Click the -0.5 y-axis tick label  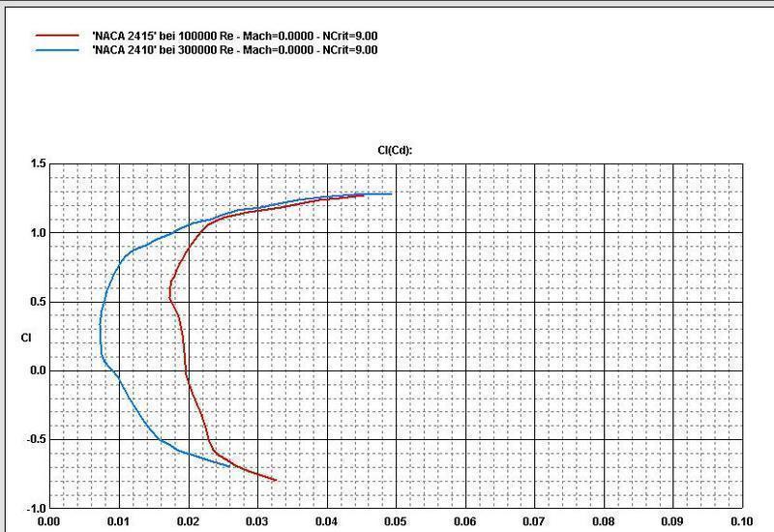(x=33, y=440)
